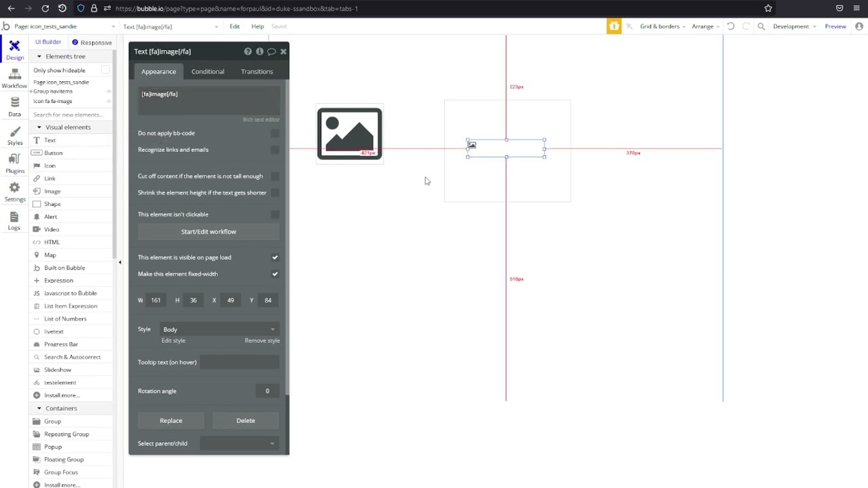Open the element selector dropdown Text [fa]image[/fa]

(x=171, y=26)
